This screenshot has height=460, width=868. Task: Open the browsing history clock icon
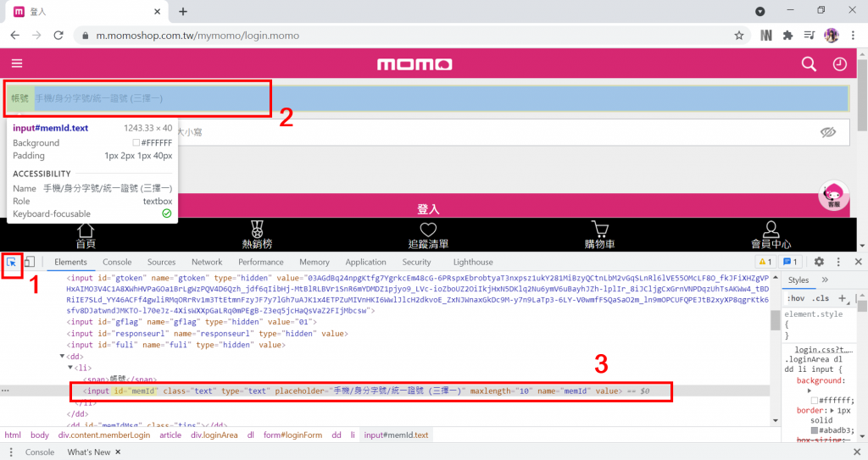(840, 64)
